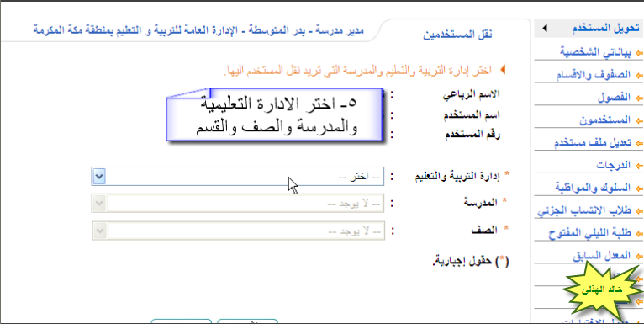Open طلبة الليلي المفتوح link
The image size is (644, 324).
(x=590, y=234)
